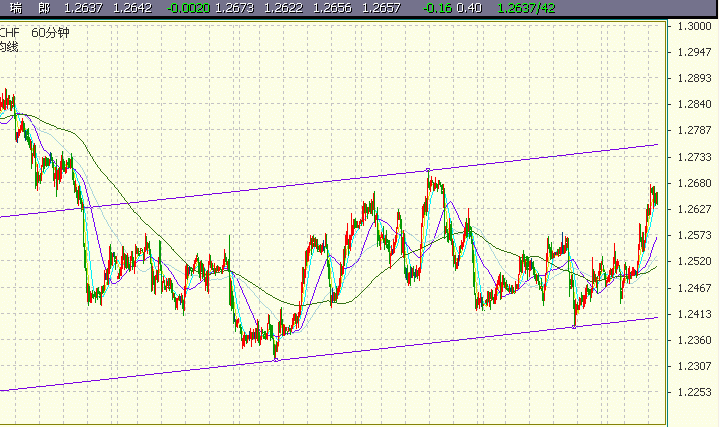Image resolution: width=720 pixels, height=427 pixels.
Task: Click the 1.2413 price axis label
Action: pos(695,314)
